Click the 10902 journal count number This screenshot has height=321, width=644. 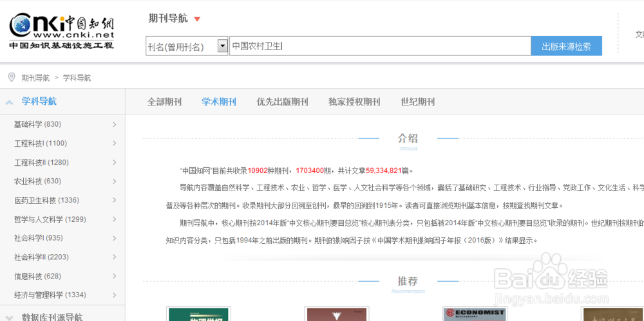pyautogui.click(x=258, y=170)
